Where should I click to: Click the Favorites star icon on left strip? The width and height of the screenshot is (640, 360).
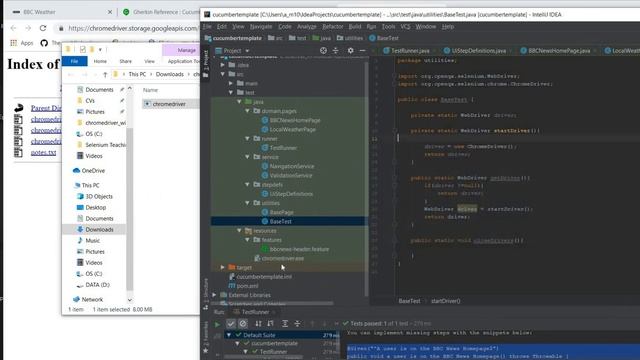pos(206,351)
